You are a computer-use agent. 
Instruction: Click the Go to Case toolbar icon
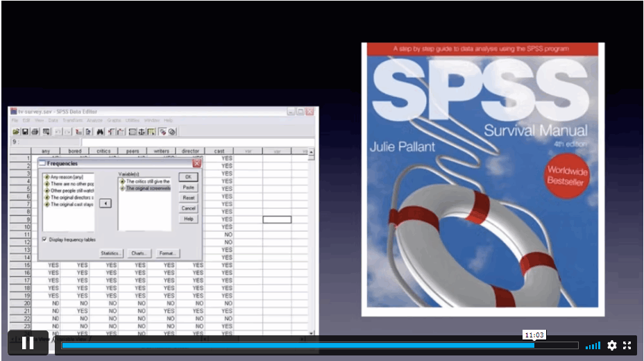click(88, 132)
